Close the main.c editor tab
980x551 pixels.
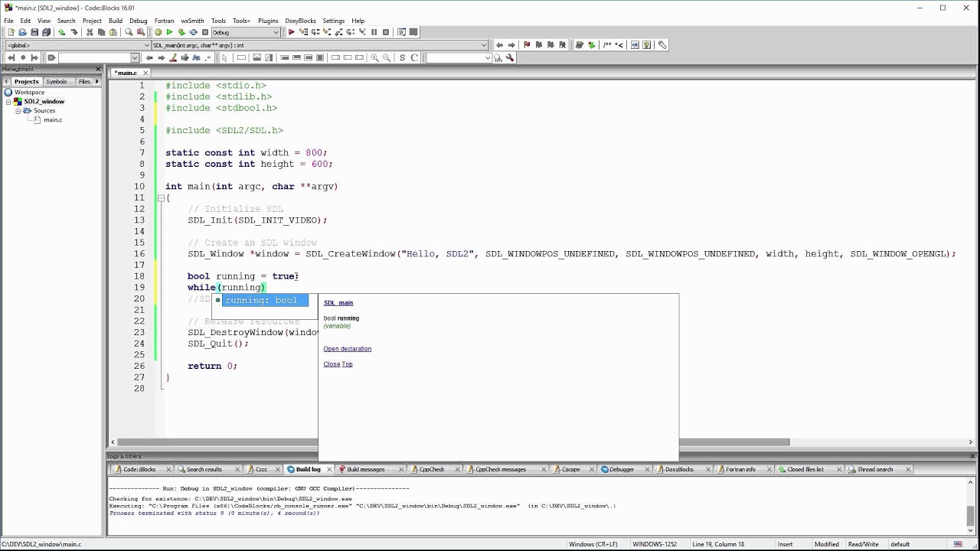145,73
